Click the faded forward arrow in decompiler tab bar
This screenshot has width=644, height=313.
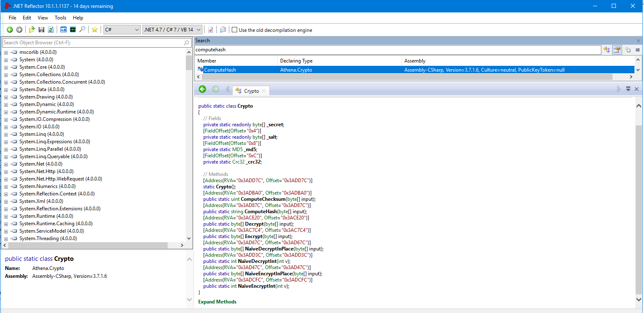(215, 89)
